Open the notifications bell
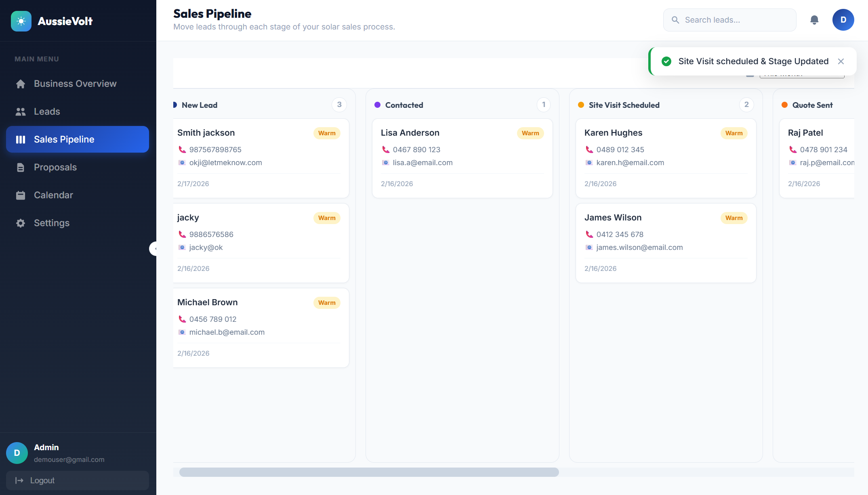 814,20
